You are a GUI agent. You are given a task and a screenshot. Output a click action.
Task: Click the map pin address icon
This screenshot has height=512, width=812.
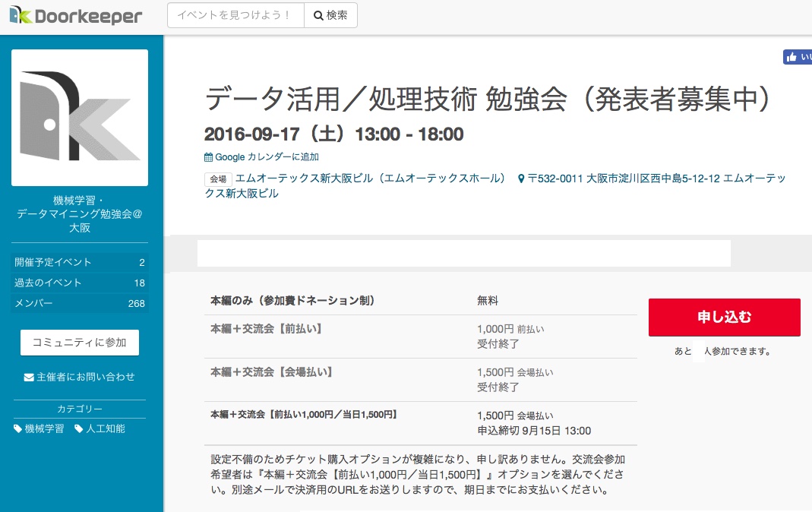point(521,179)
